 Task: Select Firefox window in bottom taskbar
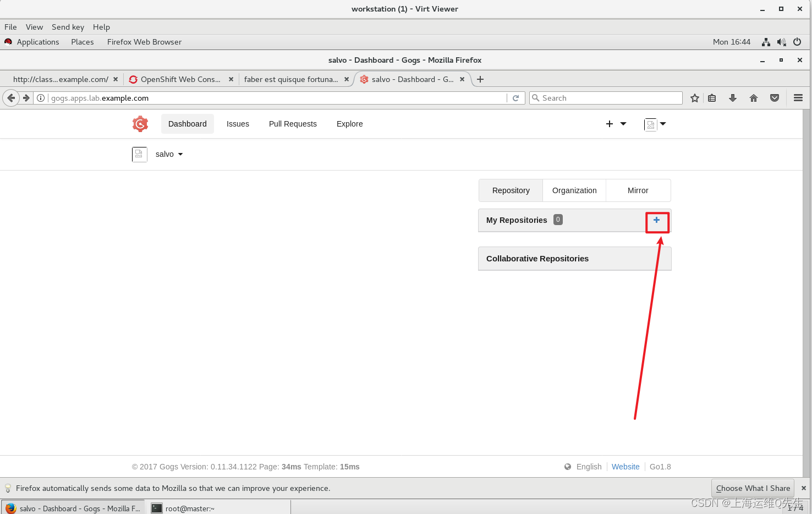click(73, 508)
